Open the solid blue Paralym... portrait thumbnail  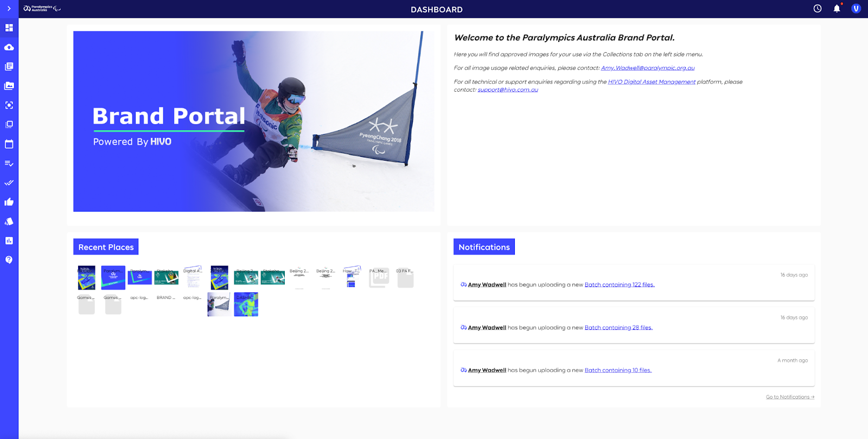(x=113, y=278)
